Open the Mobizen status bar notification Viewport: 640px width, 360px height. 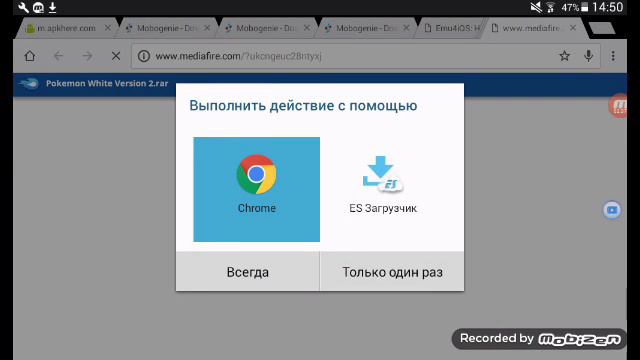tap(38, 8)
